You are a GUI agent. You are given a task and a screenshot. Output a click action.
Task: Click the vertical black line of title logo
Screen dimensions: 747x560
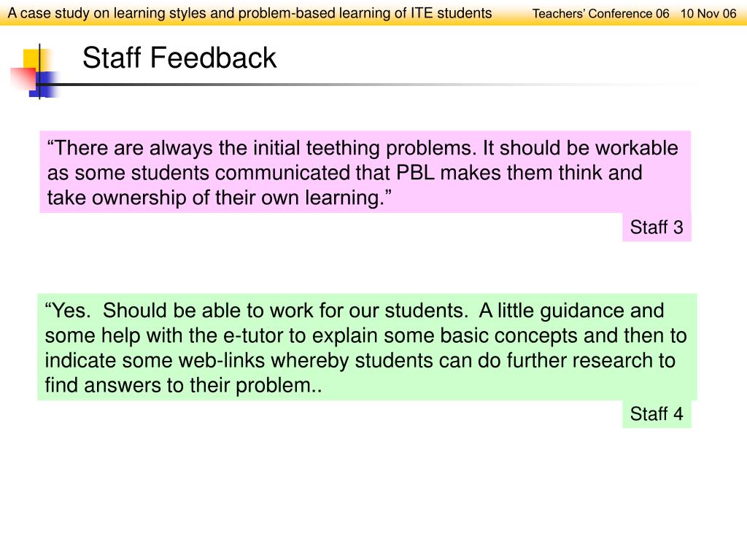coord(39,71)
